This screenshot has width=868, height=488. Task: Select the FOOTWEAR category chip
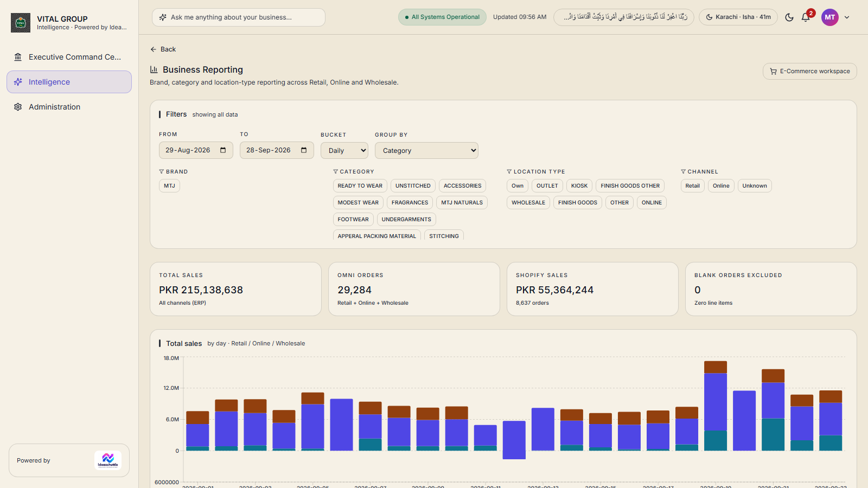coord(353,220)
